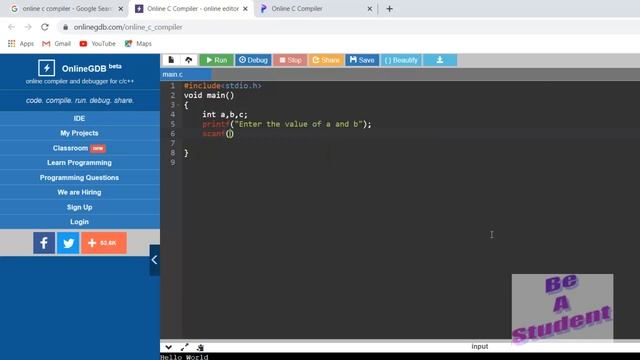Click the upload file icon in toolbar
Image resolution: width=640 pixels, height=360 pixels.
pyautogui.click(x=189, y=60)
